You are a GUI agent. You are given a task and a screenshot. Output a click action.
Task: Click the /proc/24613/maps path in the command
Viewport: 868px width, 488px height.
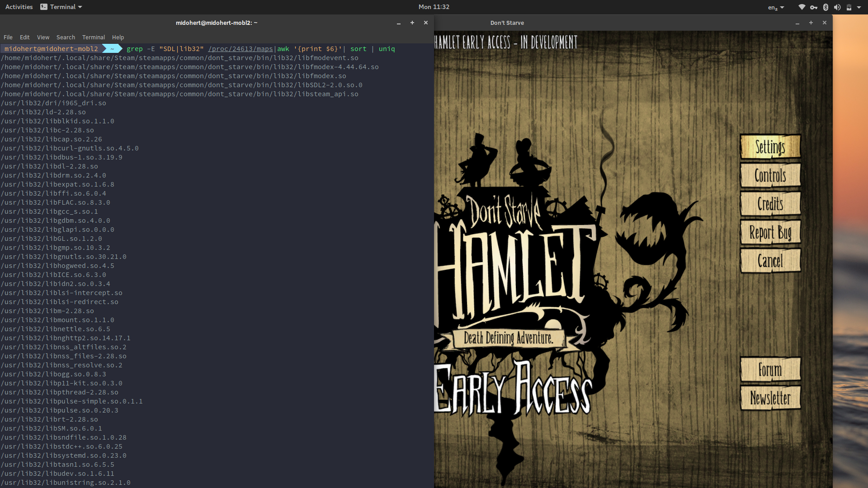[241, 49]
